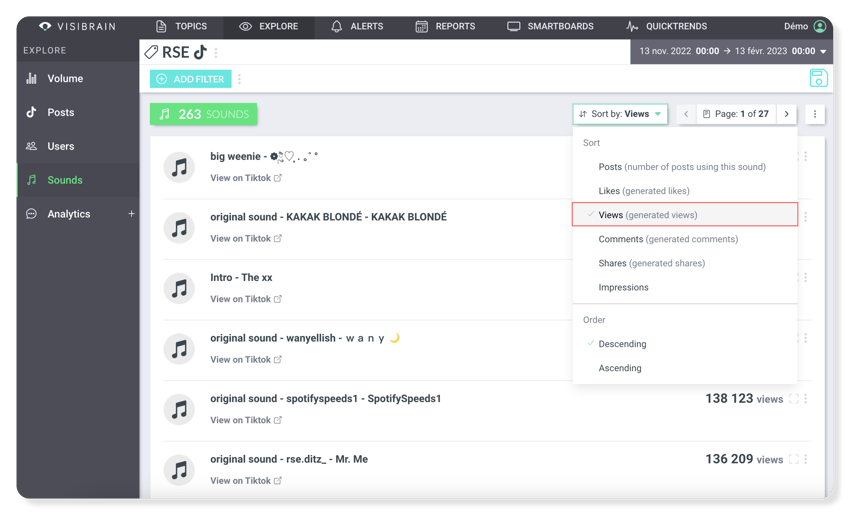Click the big weenie sound title

[x=264, y=157]
